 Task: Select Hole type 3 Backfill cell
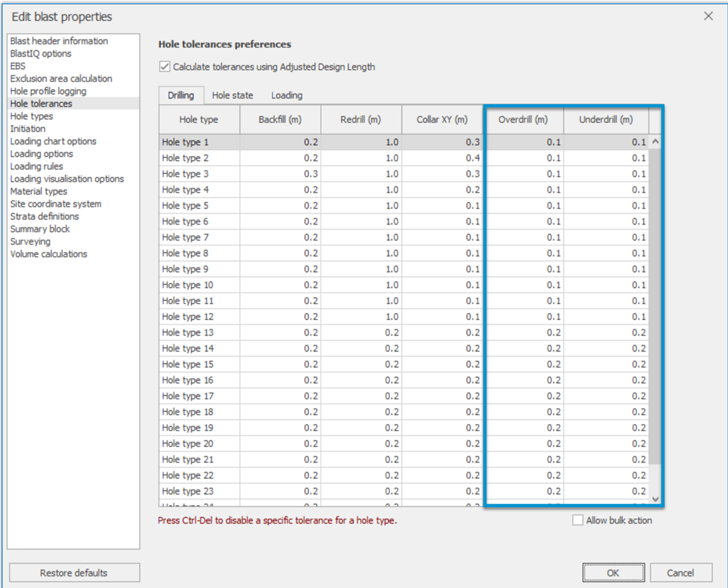(x=280, y=173)
